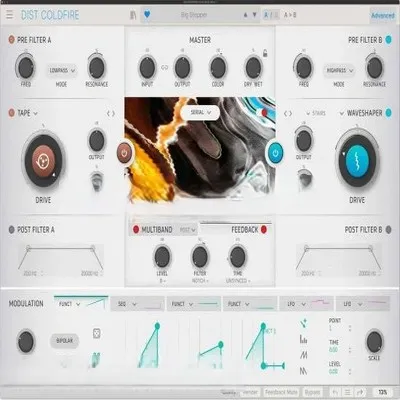Click the undo arrow in bottom bar

click(x=336, y=392)
